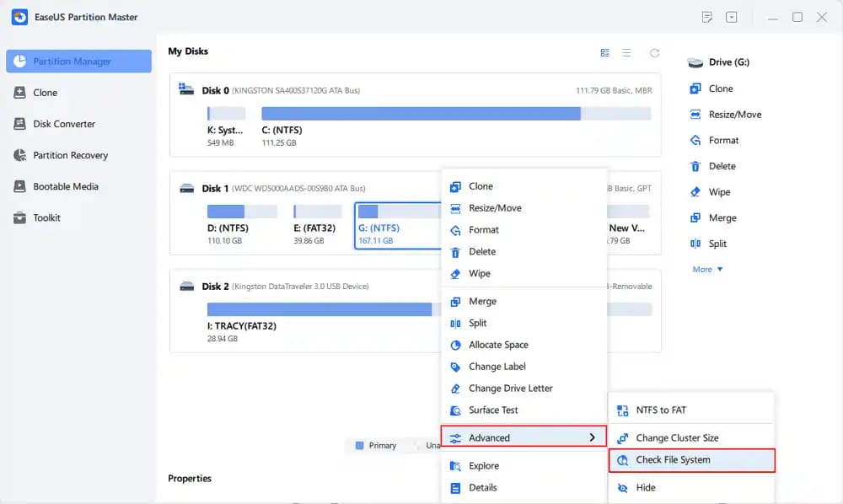Viewport: 843px width, 504px height.
Task: Open Partition Recovery in the sidebar
Action: (70, 155)
